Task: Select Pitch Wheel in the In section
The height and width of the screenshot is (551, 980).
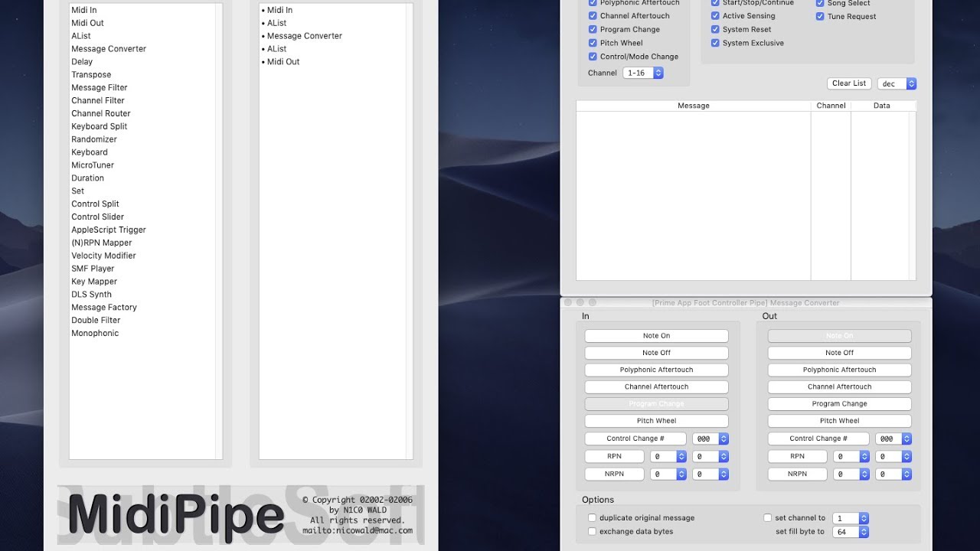Action: pos(656,421)
